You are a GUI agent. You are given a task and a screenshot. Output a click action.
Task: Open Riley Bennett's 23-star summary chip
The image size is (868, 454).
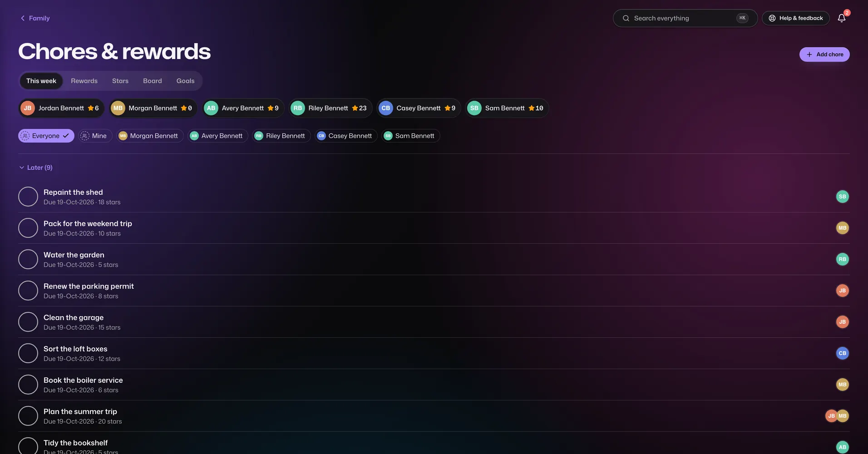point(330,108)
